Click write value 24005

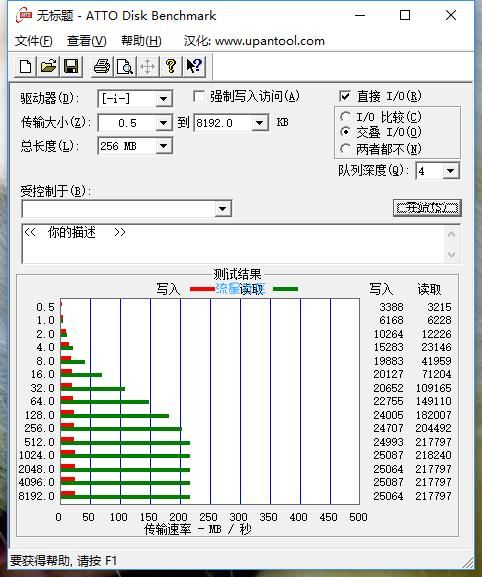coord(388,415)
